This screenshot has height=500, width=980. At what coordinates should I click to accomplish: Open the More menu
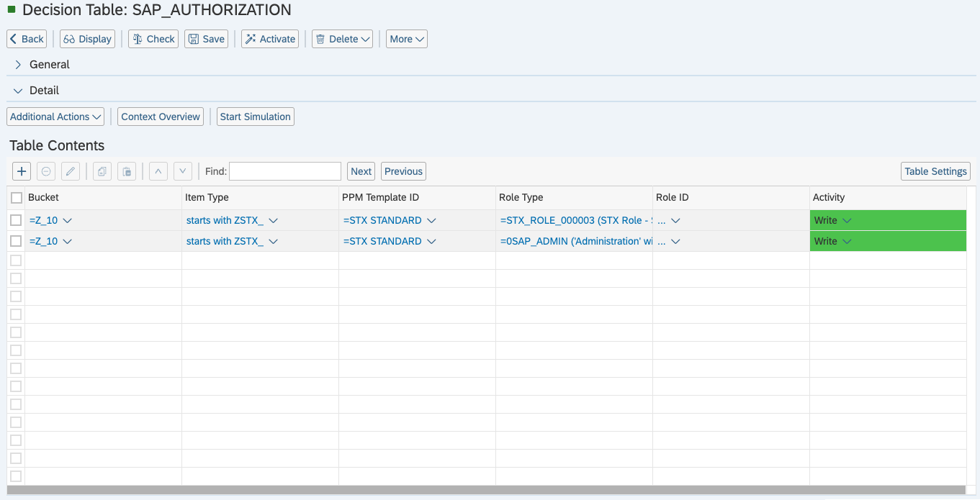[406, 39]
